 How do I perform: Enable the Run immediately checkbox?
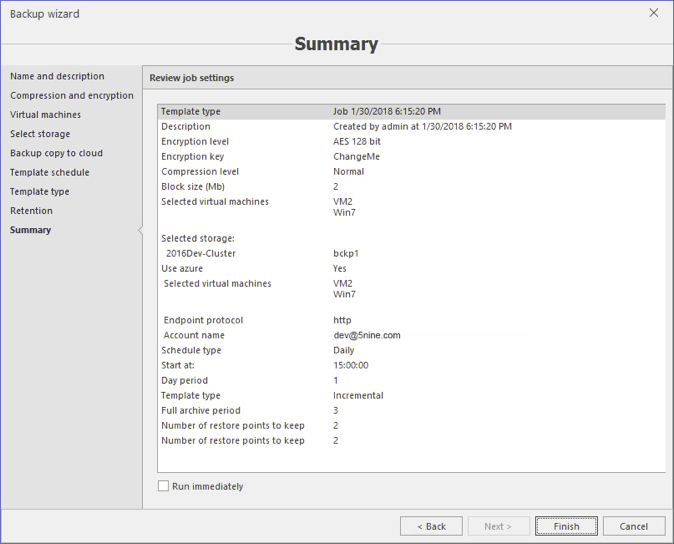point(164,487)
